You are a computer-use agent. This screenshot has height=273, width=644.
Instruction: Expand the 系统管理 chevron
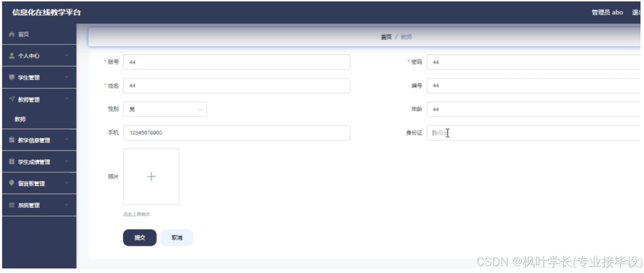[x=67, y=205]
